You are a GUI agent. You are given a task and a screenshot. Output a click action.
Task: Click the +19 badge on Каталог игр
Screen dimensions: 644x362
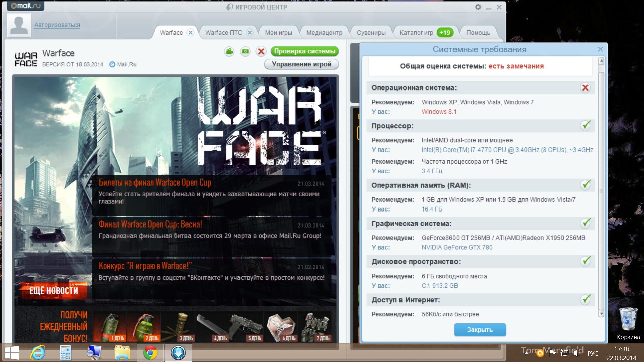pyautogui.click(x=445, y=33)
